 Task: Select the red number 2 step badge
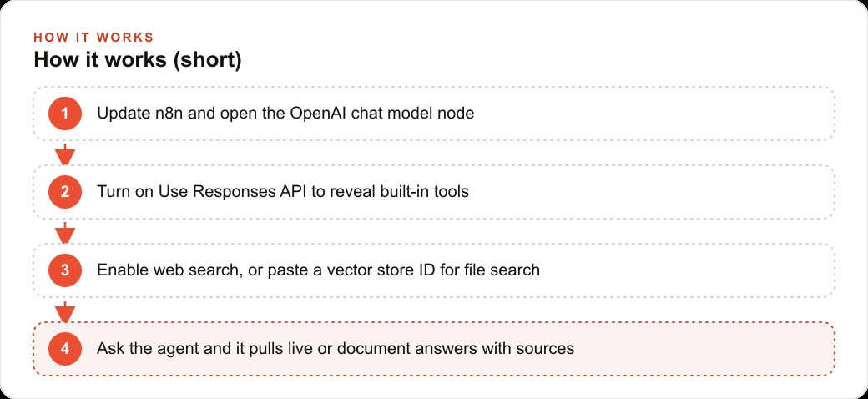pos(65,192)
